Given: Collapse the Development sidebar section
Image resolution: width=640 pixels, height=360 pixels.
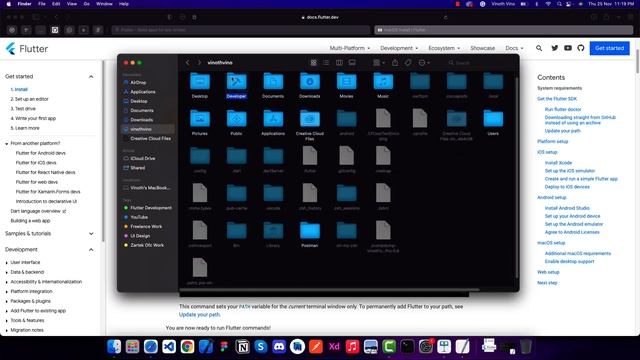Looking at the screenshot, I should click(91, 249).
